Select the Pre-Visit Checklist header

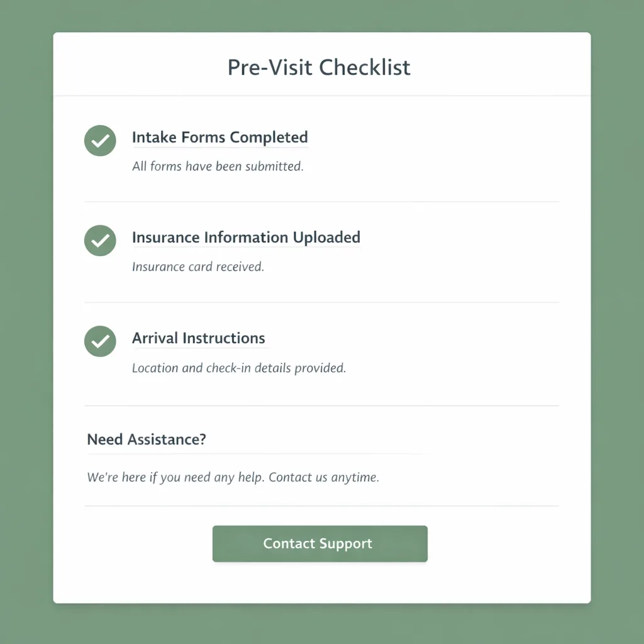pos(319,67)
